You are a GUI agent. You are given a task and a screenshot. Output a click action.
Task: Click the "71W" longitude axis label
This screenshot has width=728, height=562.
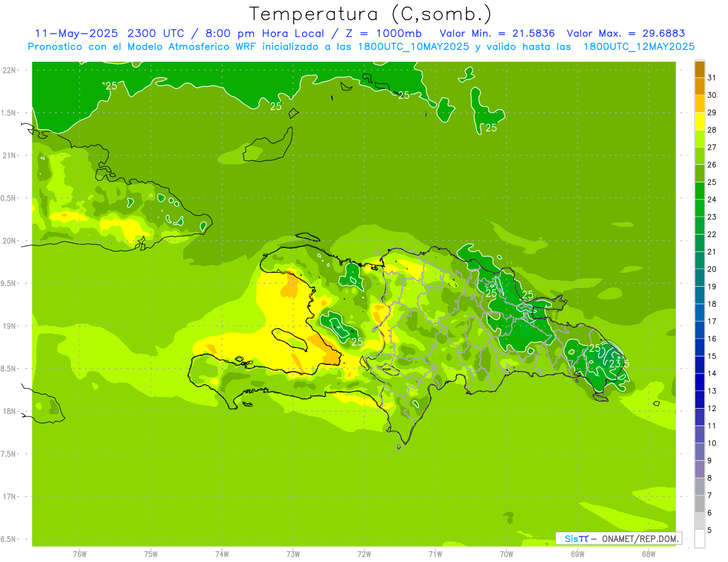[435, 554]
